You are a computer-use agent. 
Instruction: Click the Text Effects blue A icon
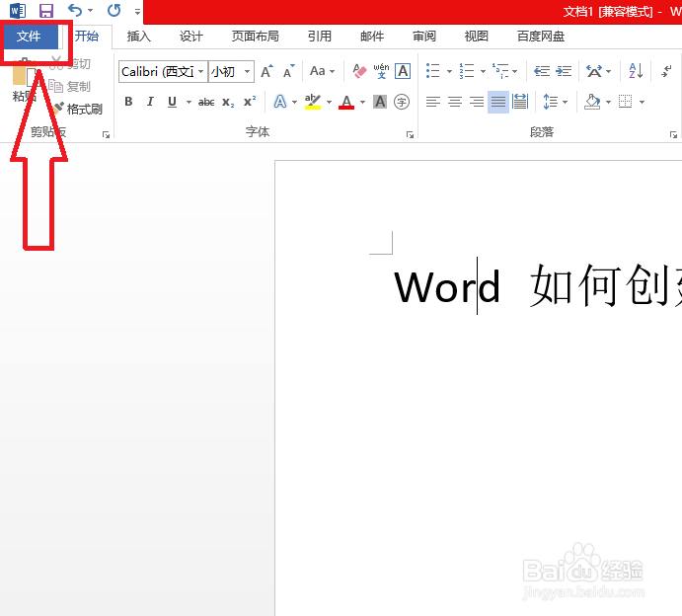(280, 102)
